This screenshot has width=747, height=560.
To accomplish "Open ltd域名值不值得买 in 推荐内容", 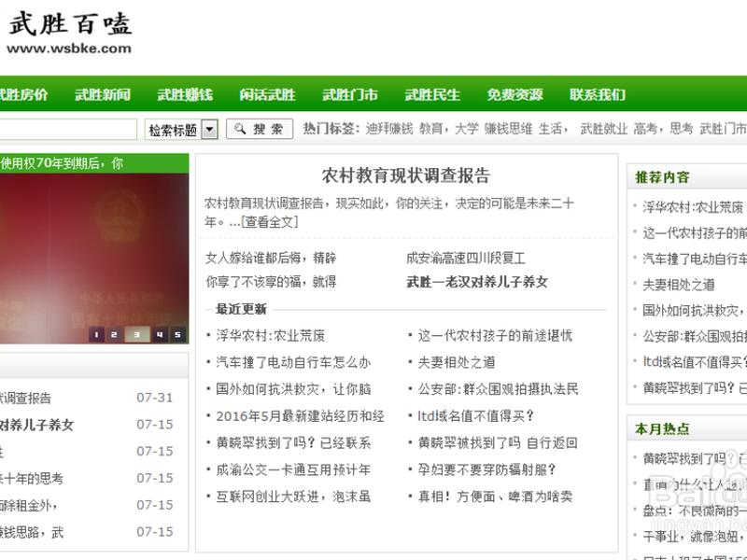I will click(695, 362).
